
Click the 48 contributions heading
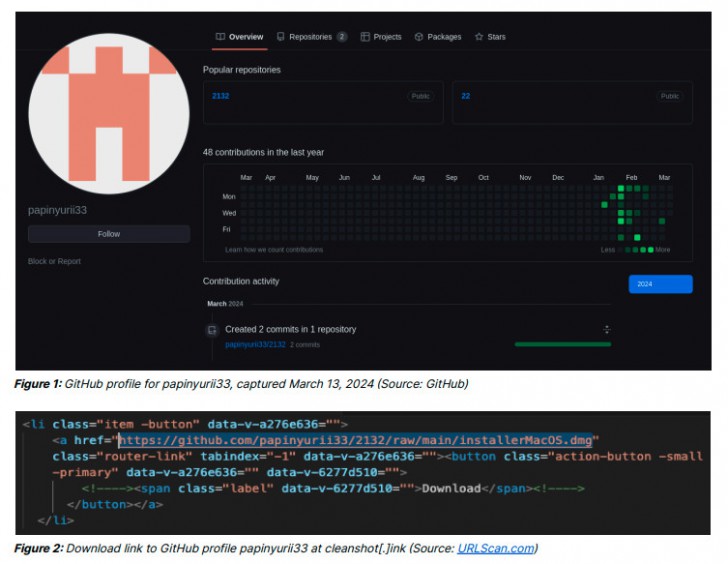263,152
